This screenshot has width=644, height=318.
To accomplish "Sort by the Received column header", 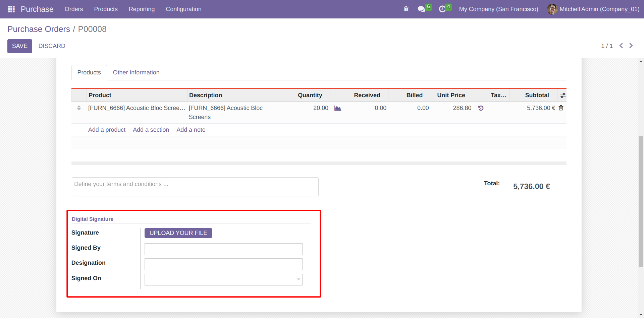I will point(367,95).
